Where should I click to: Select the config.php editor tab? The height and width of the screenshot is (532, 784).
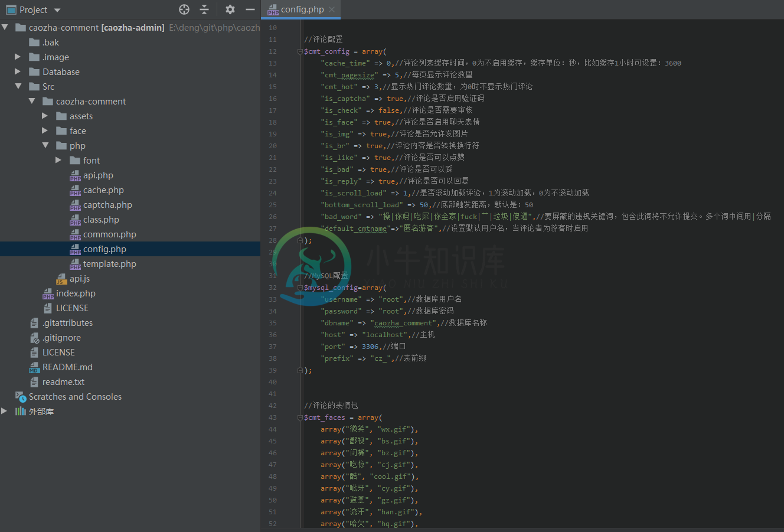click(x=301, y=9)
